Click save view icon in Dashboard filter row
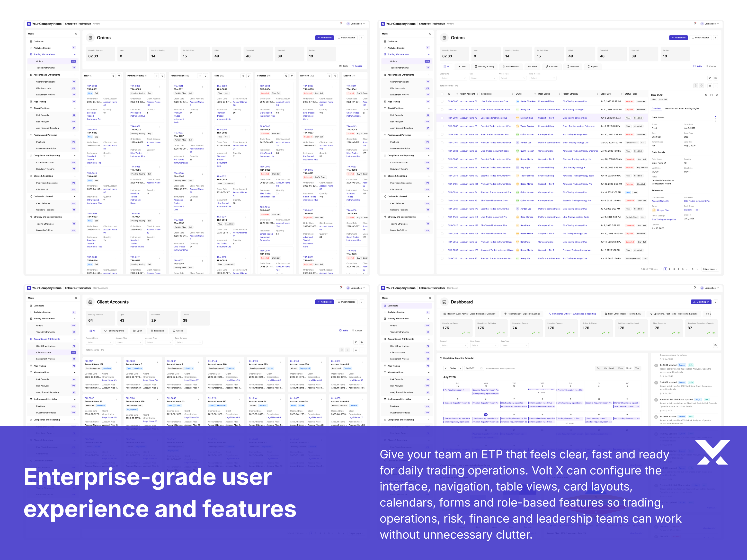The width and height of the screenshot is (747, 560). (x=715, y=345)
